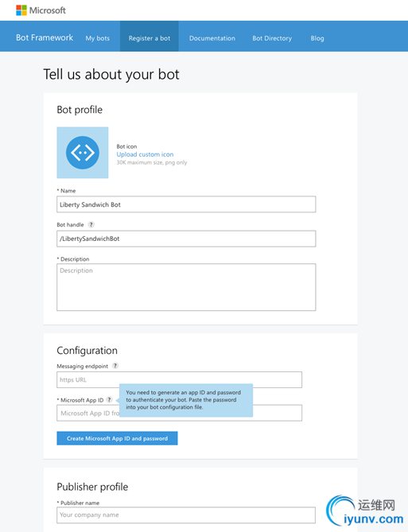This screenshot has height=532, width=408.
Task: Click Create Microsoft App ID and password
Action: (x=117, y=438)
